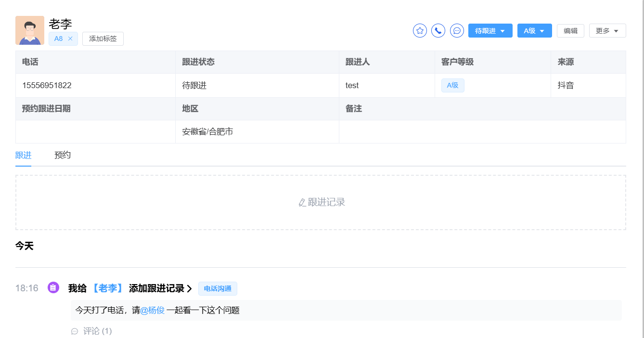This screenshot has width=644, height=338.
Task: Click the customer avatar thumbnail
Action: tap(29, 30)
